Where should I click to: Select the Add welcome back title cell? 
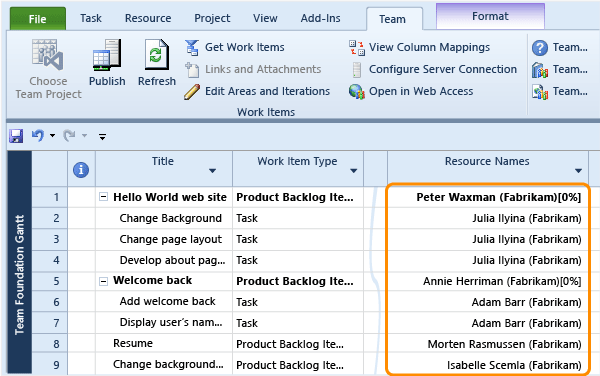[164, 301]
